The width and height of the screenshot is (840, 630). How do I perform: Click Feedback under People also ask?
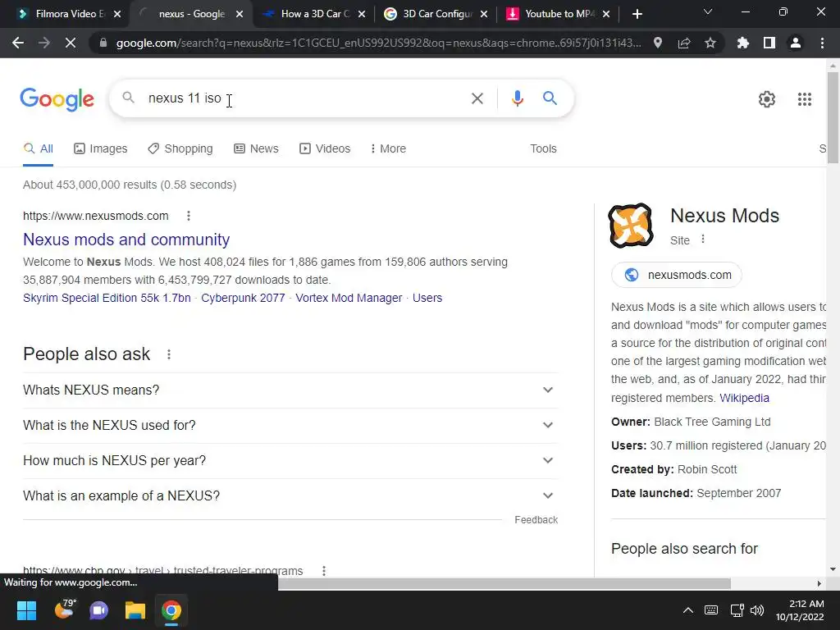[536, 519]
